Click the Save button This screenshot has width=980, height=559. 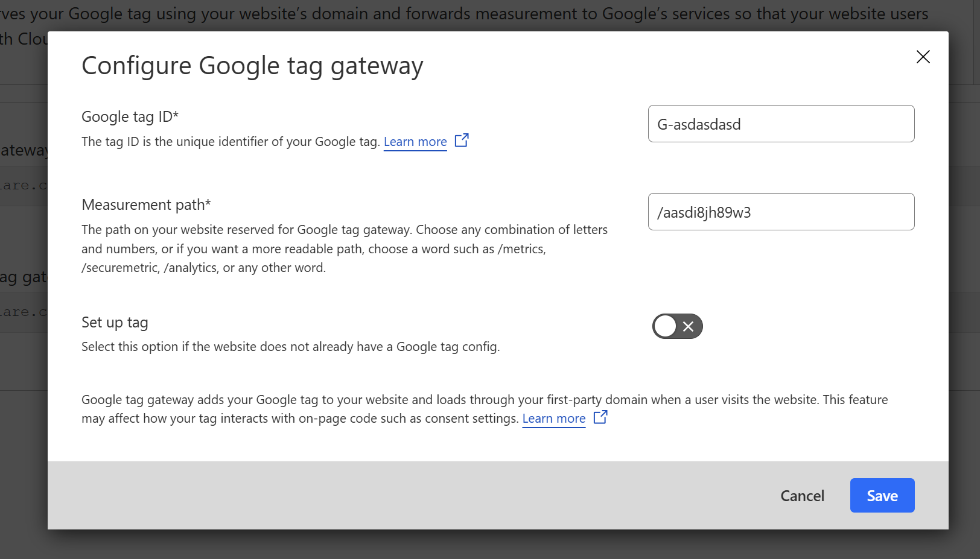tap(882, 495)
